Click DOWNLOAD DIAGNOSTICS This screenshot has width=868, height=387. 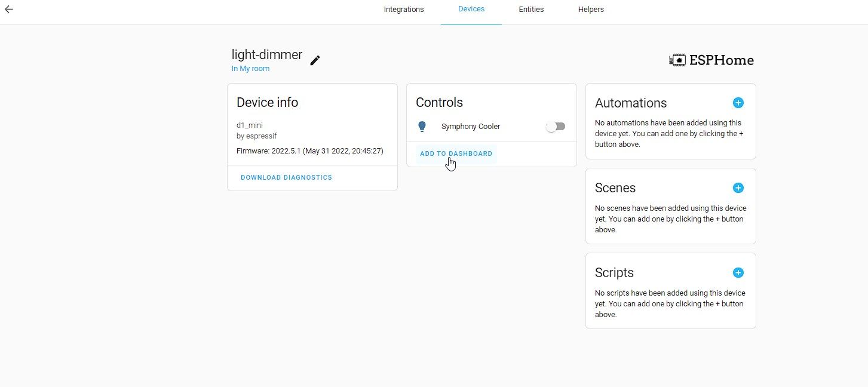[x=286, y=177]
